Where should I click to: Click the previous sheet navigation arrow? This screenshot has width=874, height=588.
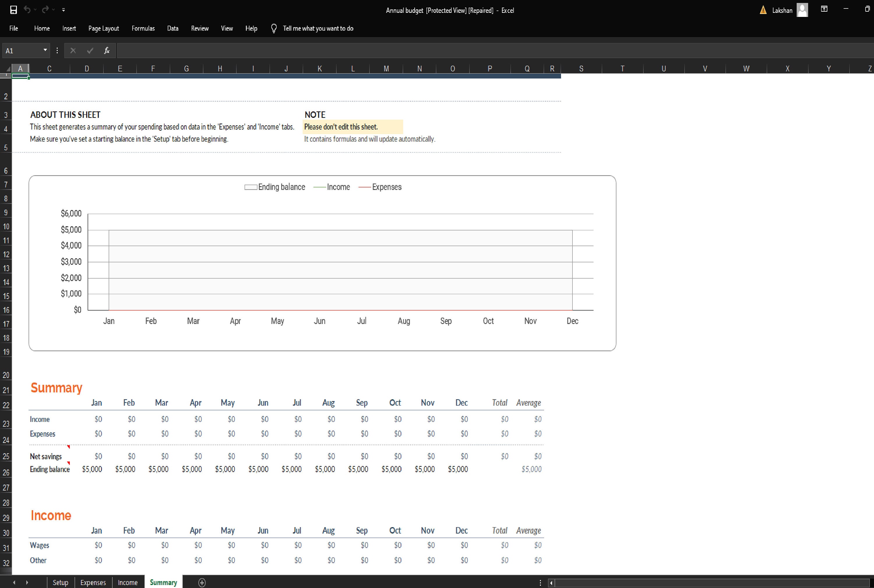click(x=14, y=582)
